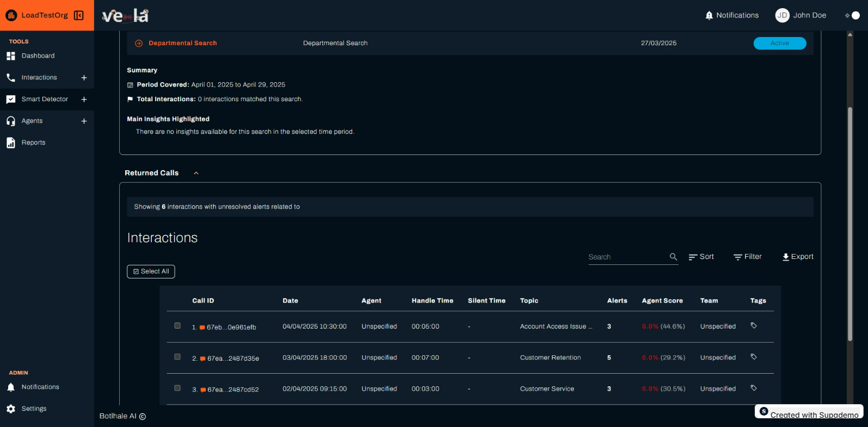This screenshot has width=868, height=427.
Task: Click the Silent Time column header
Action: click(487, 301)
